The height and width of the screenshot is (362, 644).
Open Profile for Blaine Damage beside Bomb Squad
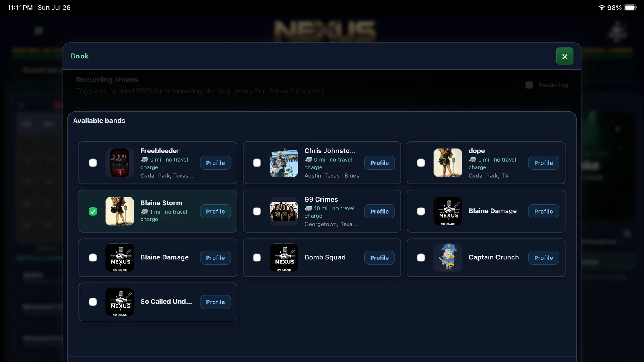tap(215, 258)
